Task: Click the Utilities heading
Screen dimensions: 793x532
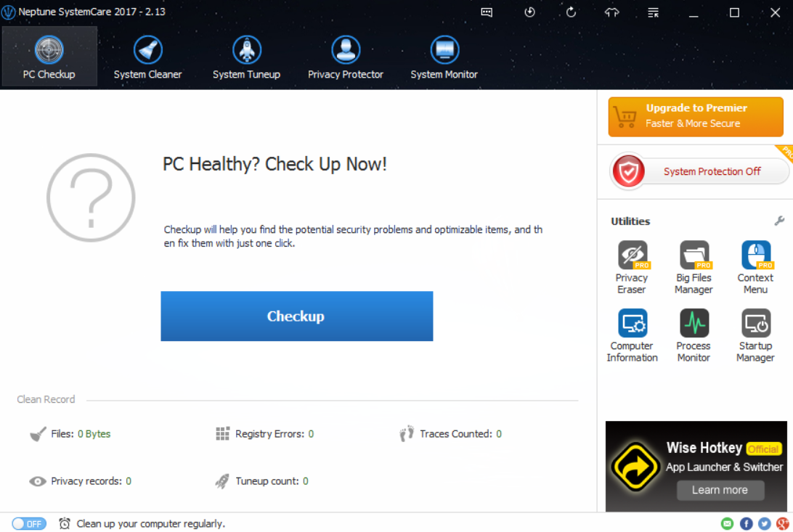Action: click(x=630, y=221)
